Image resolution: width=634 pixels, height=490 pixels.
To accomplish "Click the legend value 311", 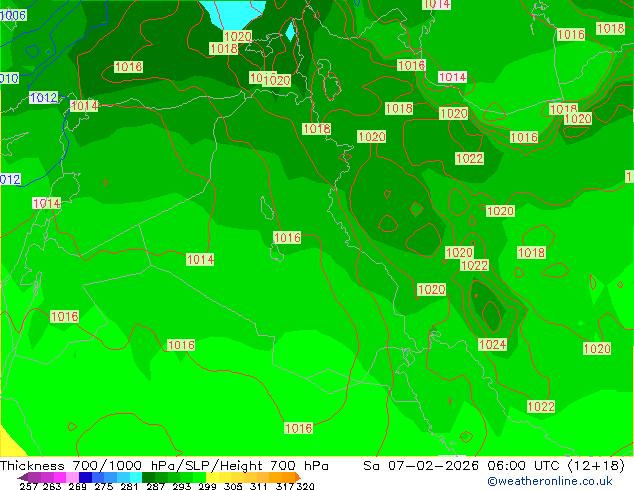I will pos(259,486).
